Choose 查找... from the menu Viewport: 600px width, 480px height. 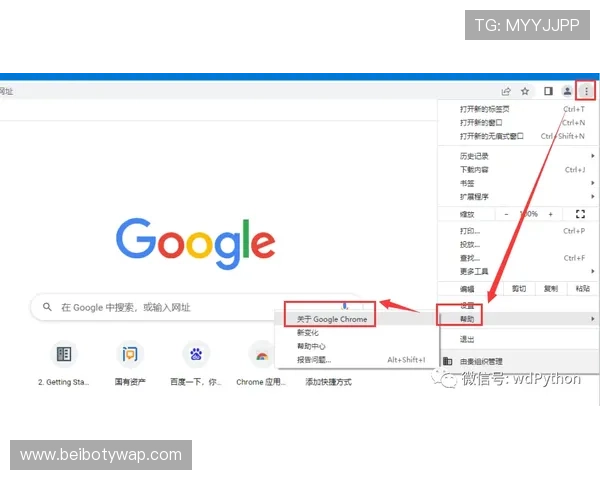518,258
